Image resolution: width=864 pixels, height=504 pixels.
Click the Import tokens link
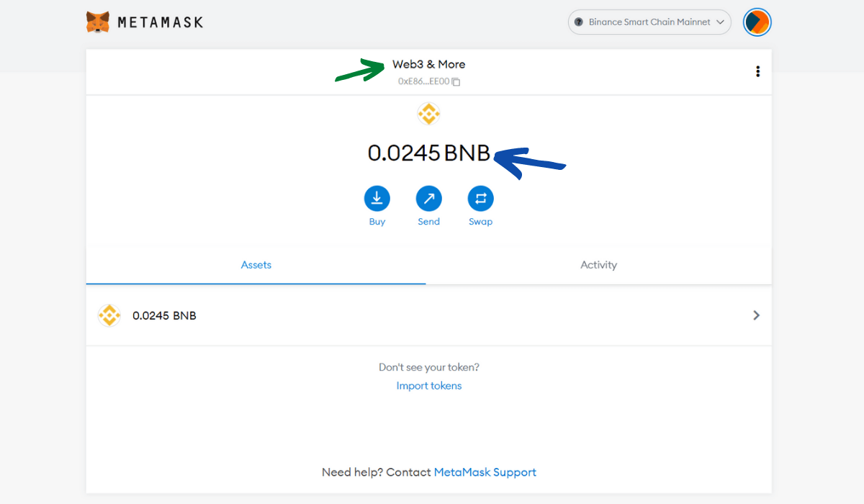[429, 386]
